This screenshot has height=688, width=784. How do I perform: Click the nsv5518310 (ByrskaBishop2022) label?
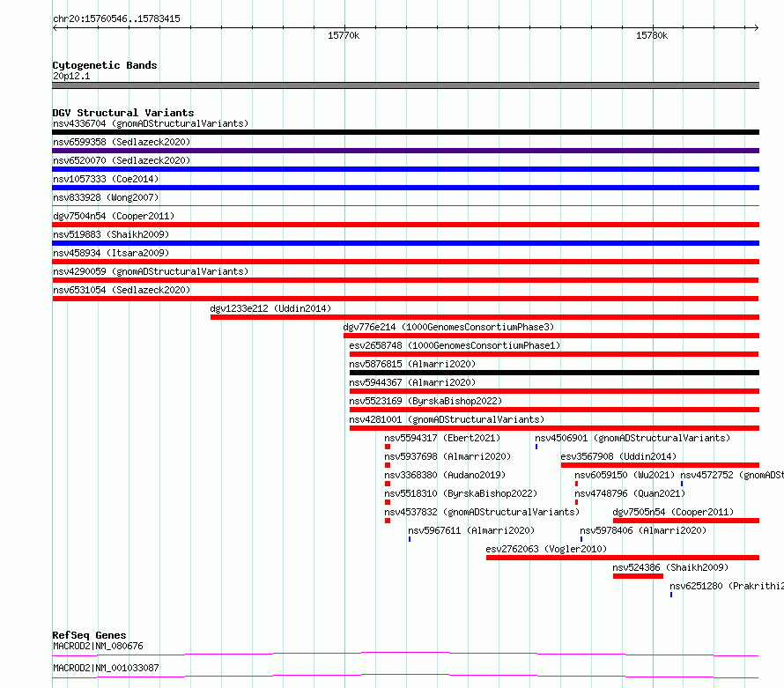pyautogui.click(x=461, y=493)
